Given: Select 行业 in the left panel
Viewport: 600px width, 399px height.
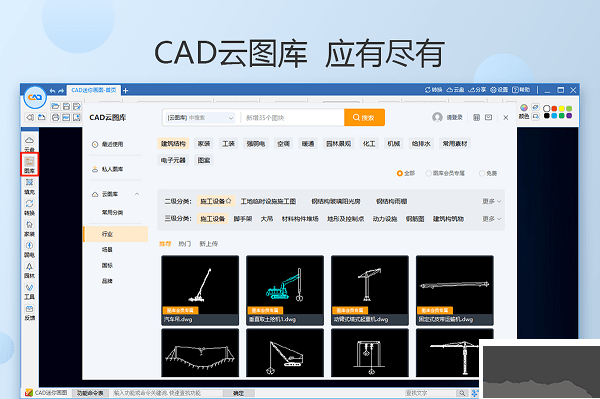Looking at the screenshot, I should 116,234.
